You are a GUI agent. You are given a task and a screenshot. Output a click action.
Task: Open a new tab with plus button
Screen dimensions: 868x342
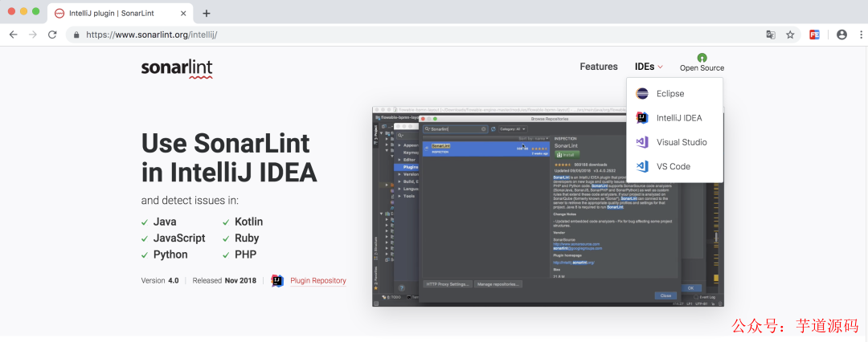(207, 14)
